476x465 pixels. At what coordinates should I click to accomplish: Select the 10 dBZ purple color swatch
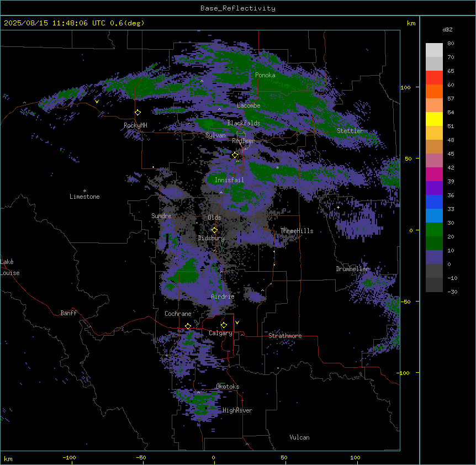click(434, 257)
